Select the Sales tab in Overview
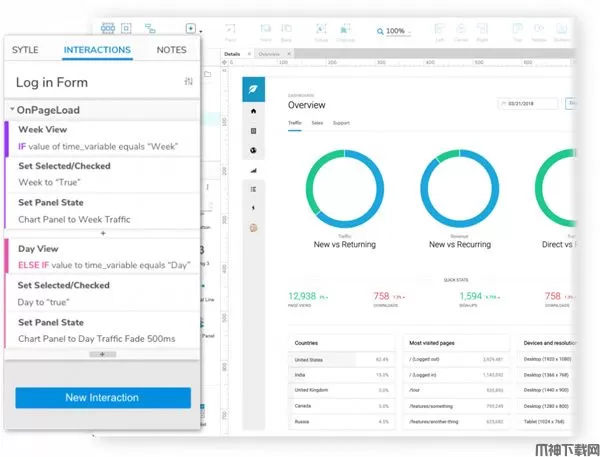This screenshot has height=457, width=600. (316, 123)
